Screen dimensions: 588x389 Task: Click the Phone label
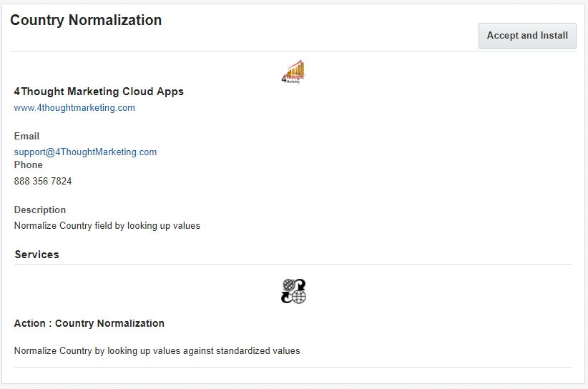[28, 165]
